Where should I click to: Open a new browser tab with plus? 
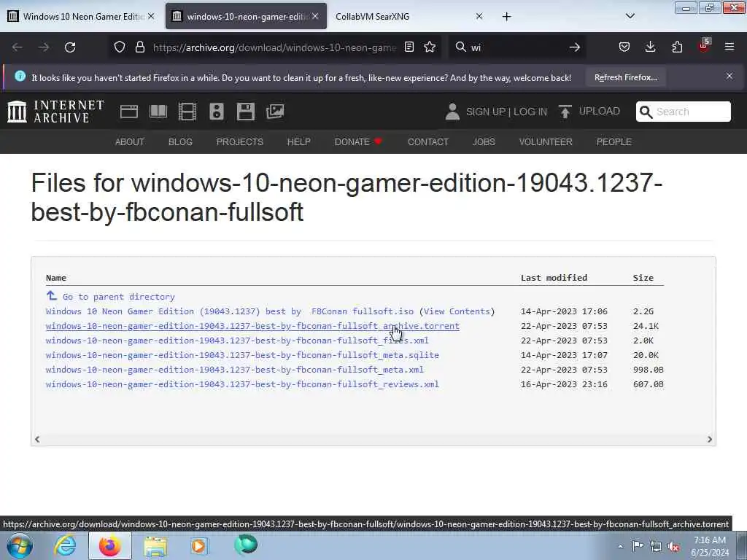click(506, 17)
